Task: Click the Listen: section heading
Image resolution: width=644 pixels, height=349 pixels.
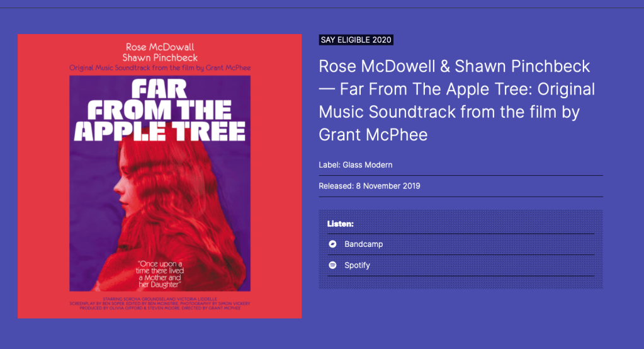Action: 341,224
